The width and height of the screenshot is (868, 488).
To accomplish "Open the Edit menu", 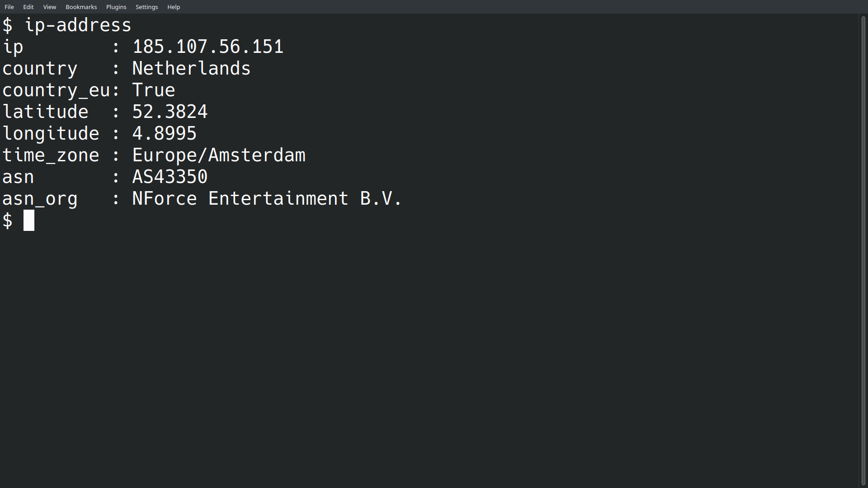I will pyautogui.click(x=28, y=7).
